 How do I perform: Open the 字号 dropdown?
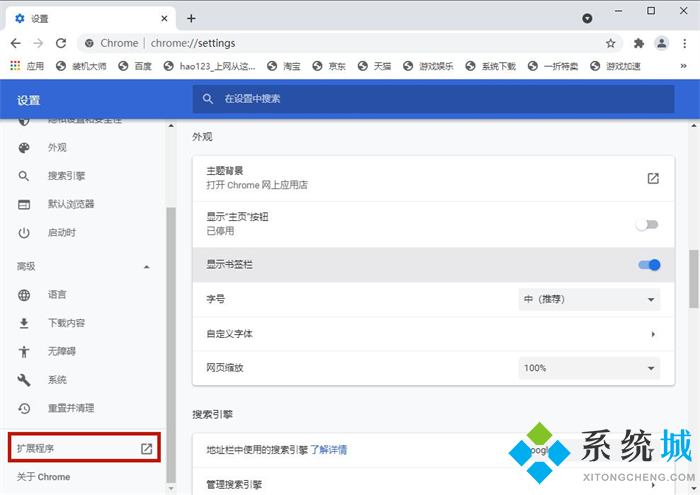pyautogui.click(x=589, y=299)
